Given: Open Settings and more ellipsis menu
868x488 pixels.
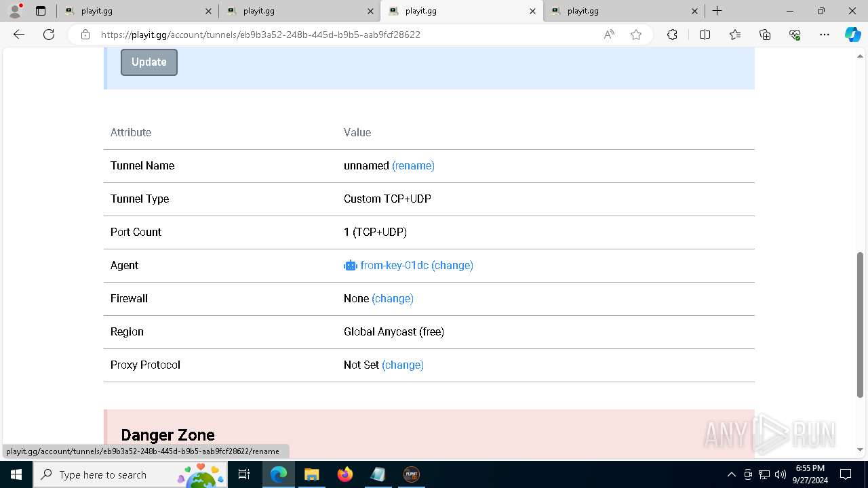Looking at the screenshot, I should [x=825, y=35].
